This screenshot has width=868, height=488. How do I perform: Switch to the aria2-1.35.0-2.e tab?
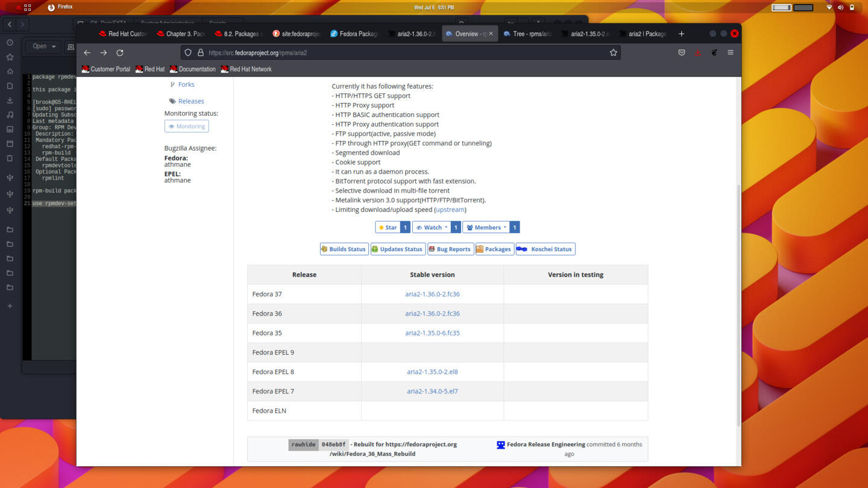tap(586, 34)
